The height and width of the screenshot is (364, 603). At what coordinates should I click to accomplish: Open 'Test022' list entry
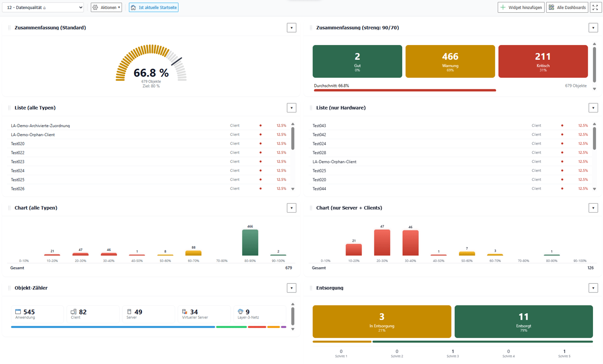18,153
